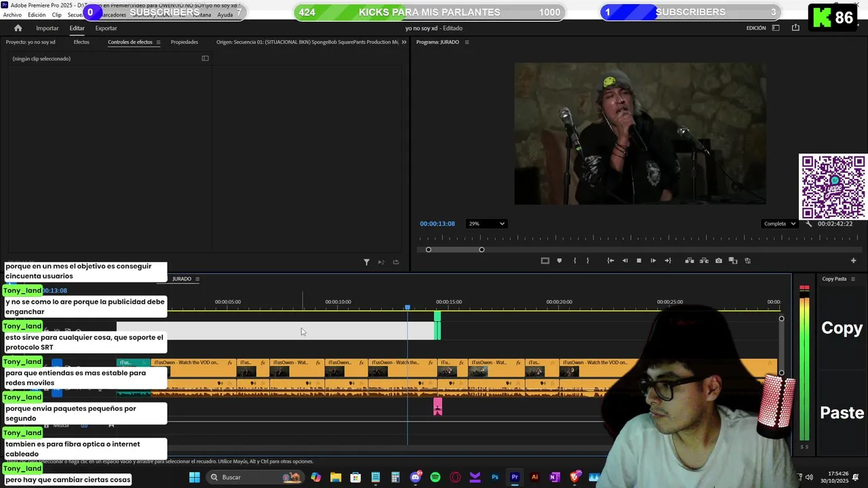Open the program monitor button editor plus
868x488 pixels.
(x=853, y=261)
